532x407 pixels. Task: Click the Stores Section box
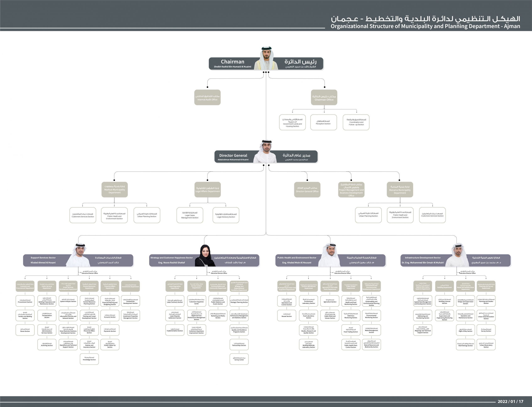25,330
